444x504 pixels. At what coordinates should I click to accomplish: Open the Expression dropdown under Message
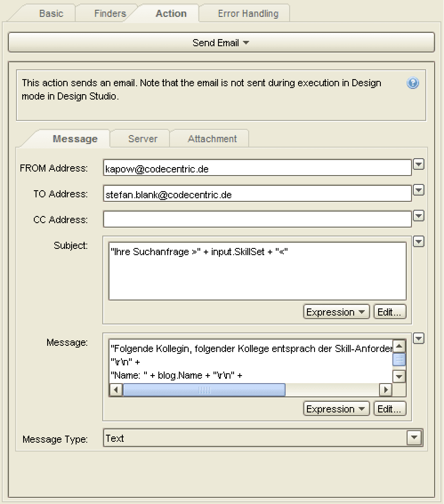tap(336, 408)
